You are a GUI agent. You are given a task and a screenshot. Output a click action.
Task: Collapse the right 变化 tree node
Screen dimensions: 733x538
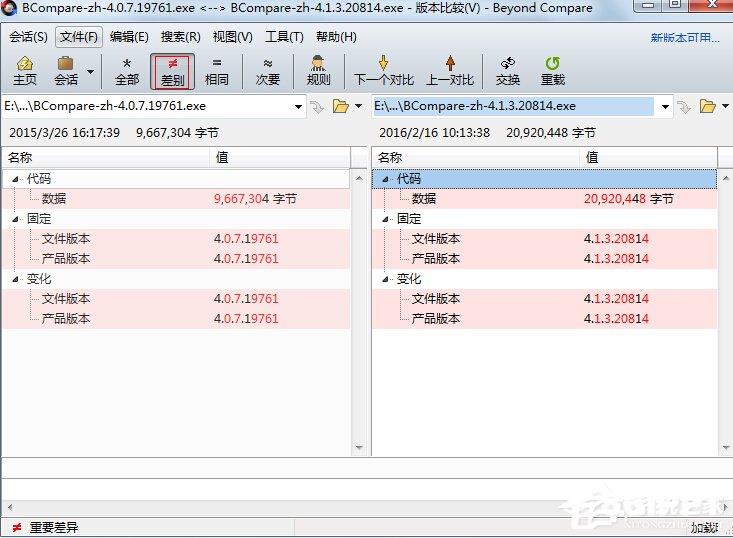(x=385, y=279)
